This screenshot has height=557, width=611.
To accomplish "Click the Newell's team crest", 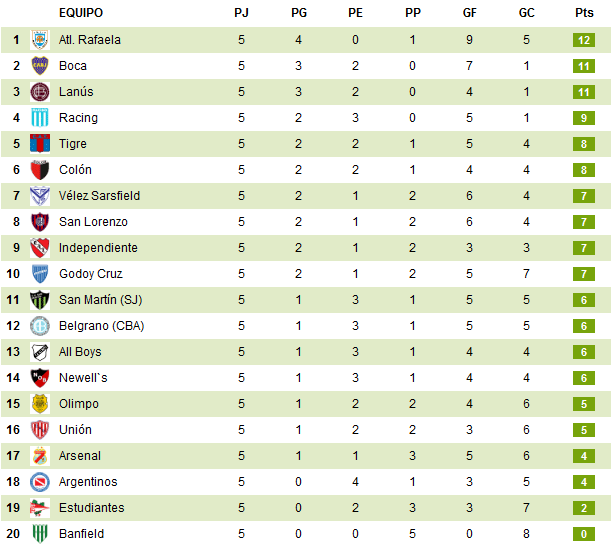I will point(40,378).
